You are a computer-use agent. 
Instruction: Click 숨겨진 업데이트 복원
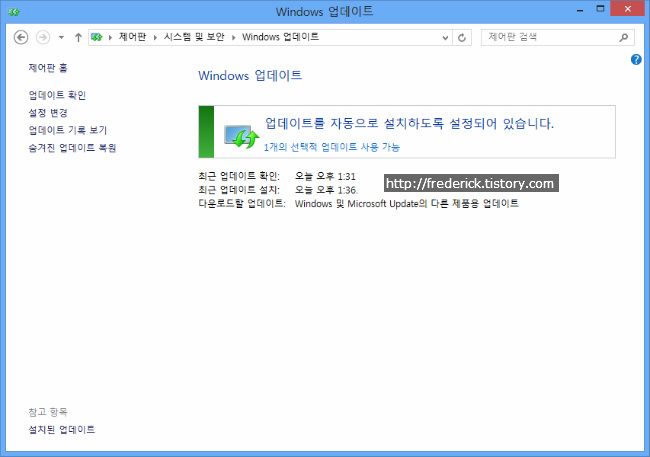tap(72, 148)
